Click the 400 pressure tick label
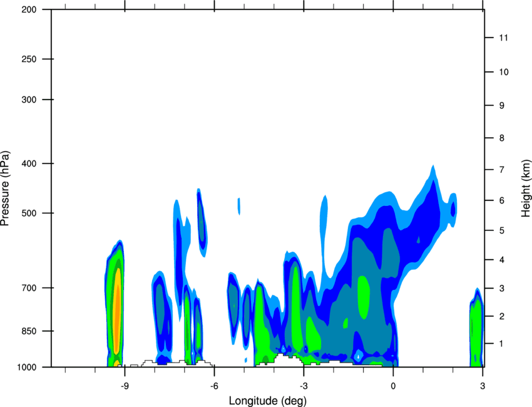The image size is (532, 407). tap(29, 163)
